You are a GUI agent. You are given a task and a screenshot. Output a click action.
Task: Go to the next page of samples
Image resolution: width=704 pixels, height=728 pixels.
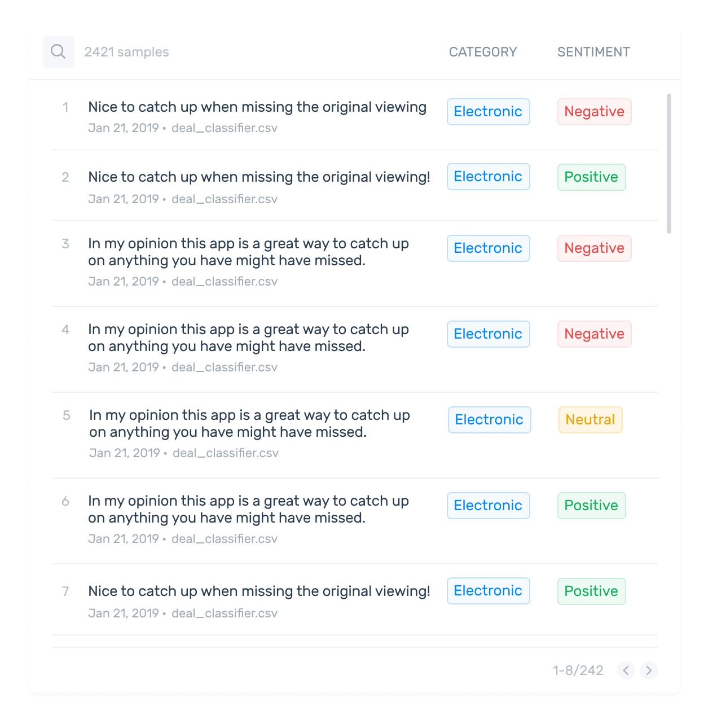click(x=649, y=670)
